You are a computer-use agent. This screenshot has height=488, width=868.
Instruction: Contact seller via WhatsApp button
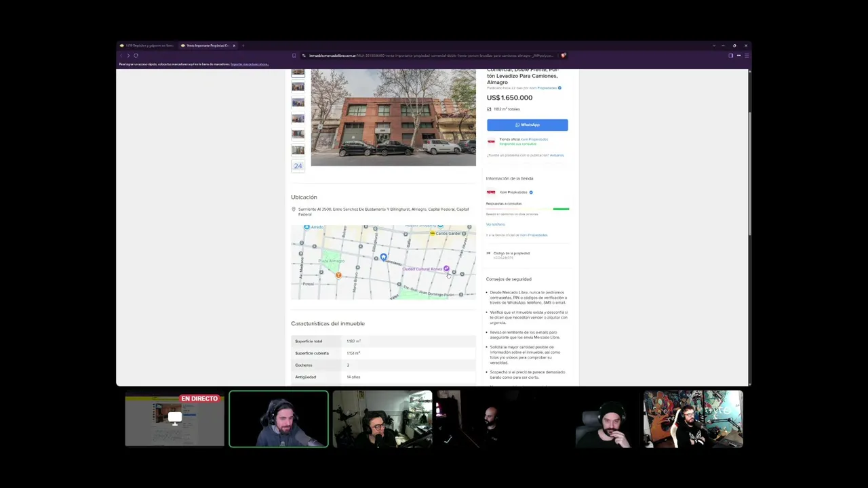click(527, 125)
